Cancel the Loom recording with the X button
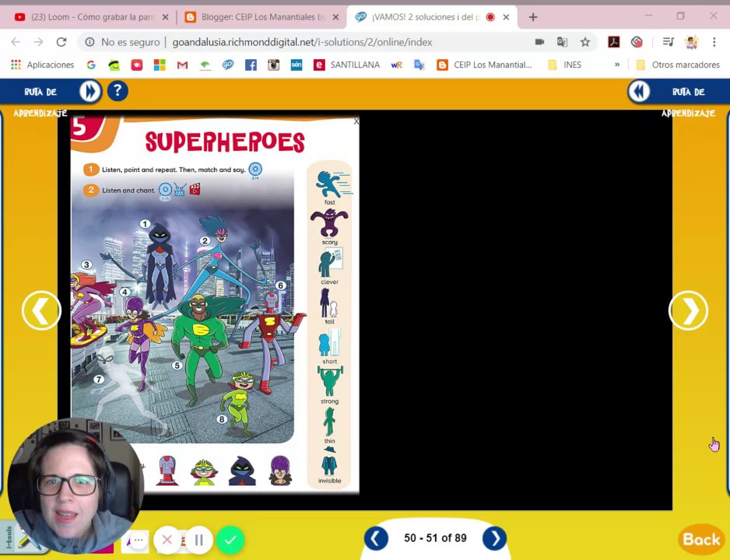This screenshot has width=730, height=560. coord(167,540)
